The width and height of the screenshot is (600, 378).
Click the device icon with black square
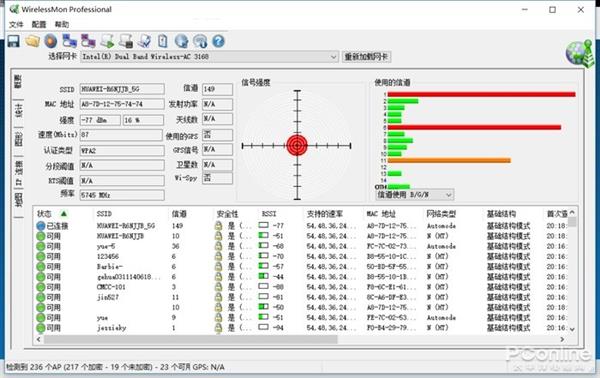coord(126,41)
